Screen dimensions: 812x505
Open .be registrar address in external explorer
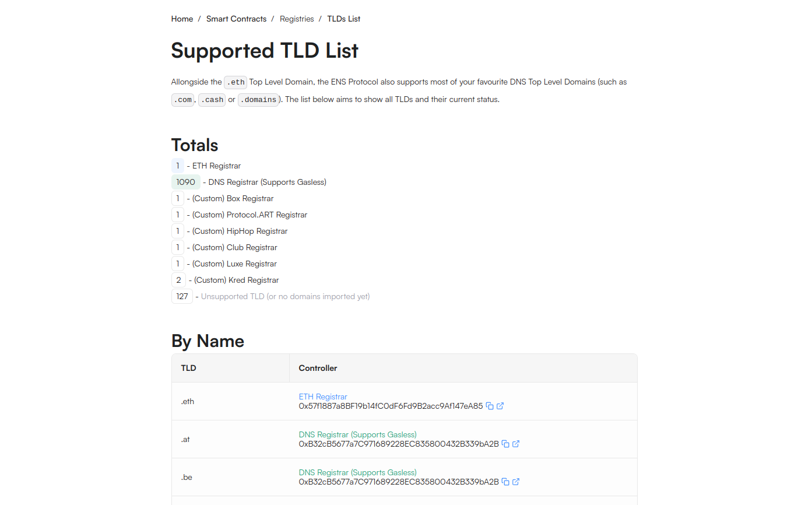515,482
